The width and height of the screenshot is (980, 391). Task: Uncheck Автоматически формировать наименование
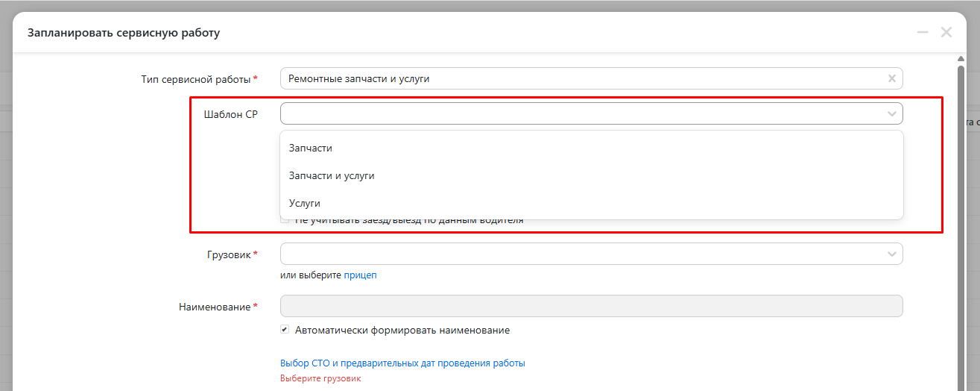285,329
